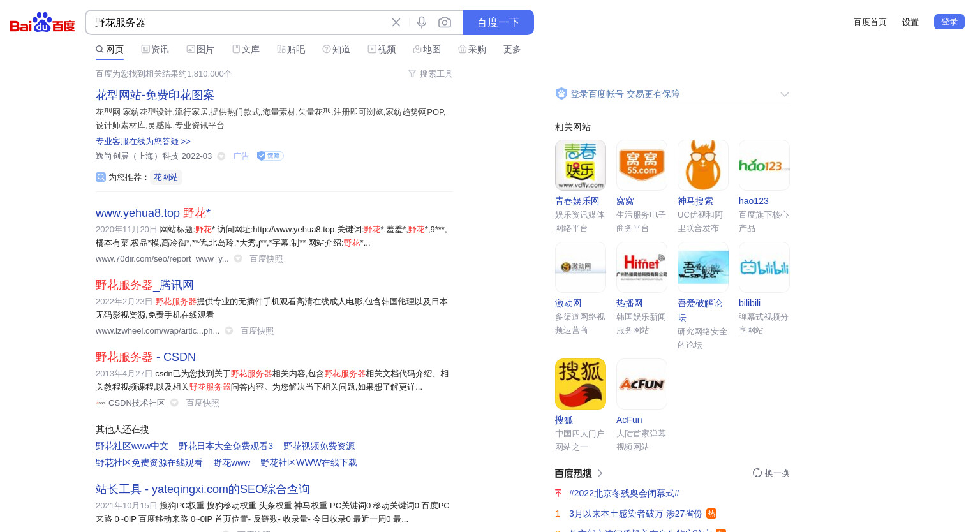
Task: Expand the 登录百度帐号 panel chevron
Action: click(x=785, y=94)
